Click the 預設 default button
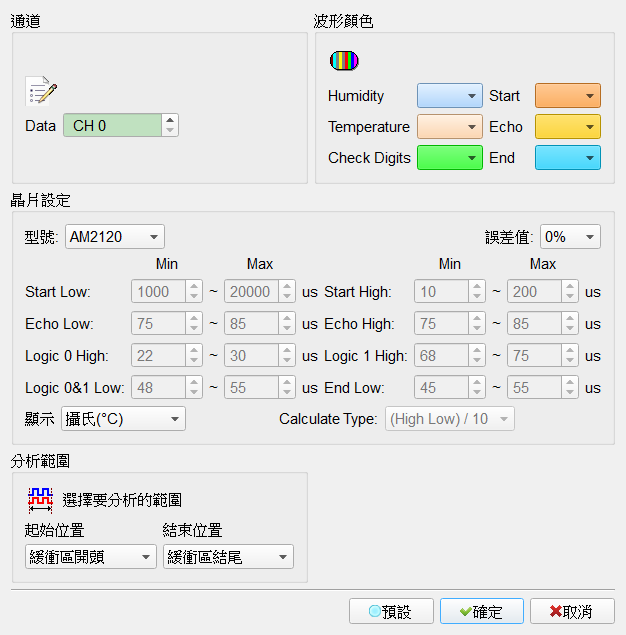 [391, 611]
